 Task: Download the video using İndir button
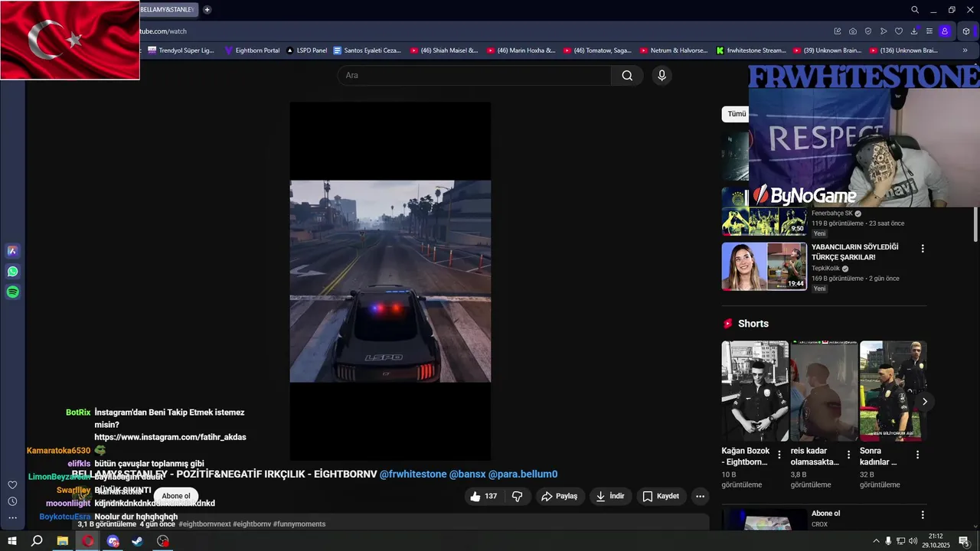point(610,496)
